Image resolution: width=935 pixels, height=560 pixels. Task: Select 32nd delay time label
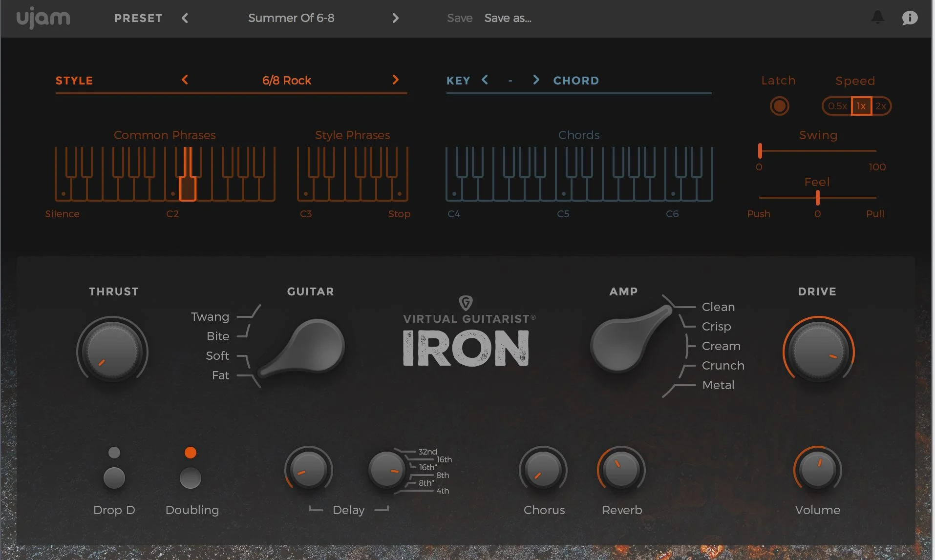coord(427,452)
